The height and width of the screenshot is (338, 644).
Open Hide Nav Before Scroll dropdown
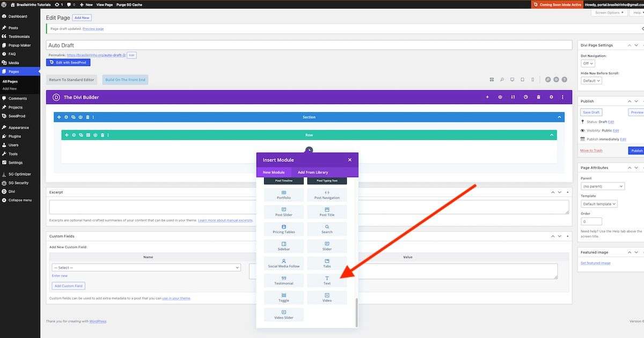(x=591, y=80)
